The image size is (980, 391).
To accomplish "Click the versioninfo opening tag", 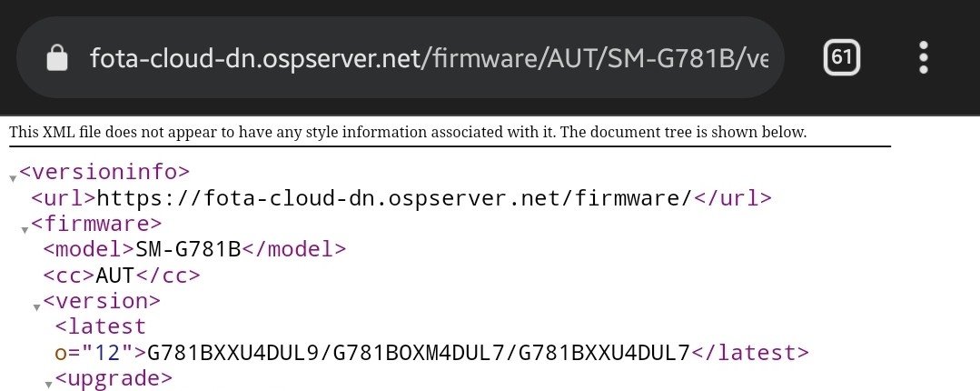I will tap(104, 172).
